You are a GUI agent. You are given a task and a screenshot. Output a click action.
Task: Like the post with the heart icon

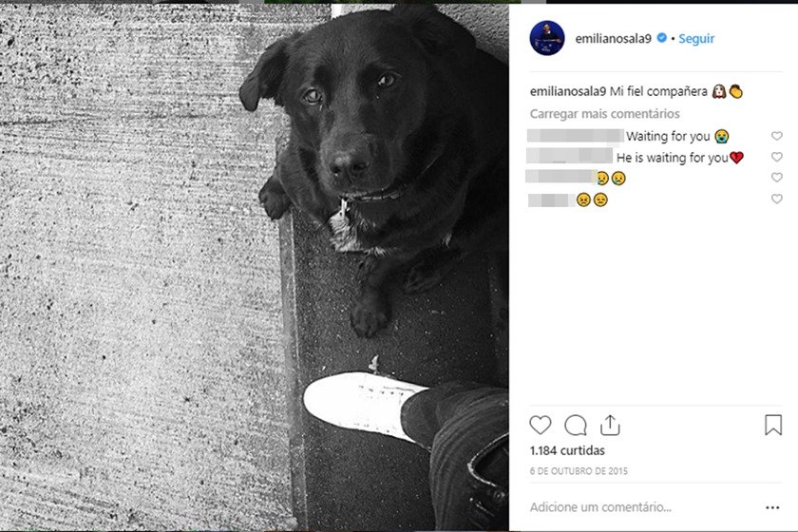point(540,425)
